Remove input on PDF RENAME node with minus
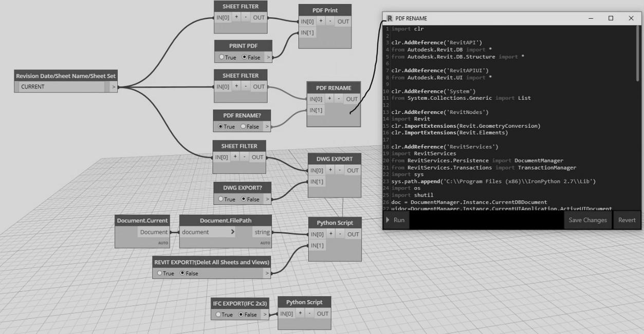644x334 pixels. click(339, 99)
